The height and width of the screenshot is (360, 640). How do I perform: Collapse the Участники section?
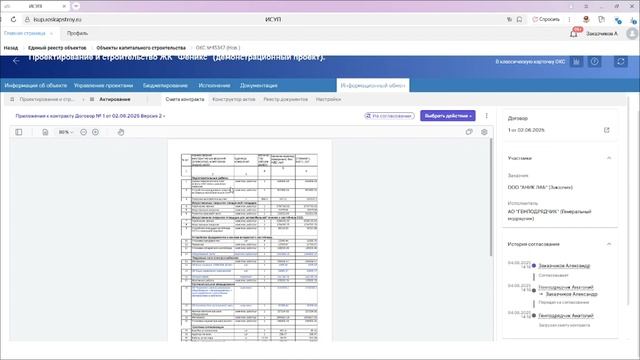[609, 158]
